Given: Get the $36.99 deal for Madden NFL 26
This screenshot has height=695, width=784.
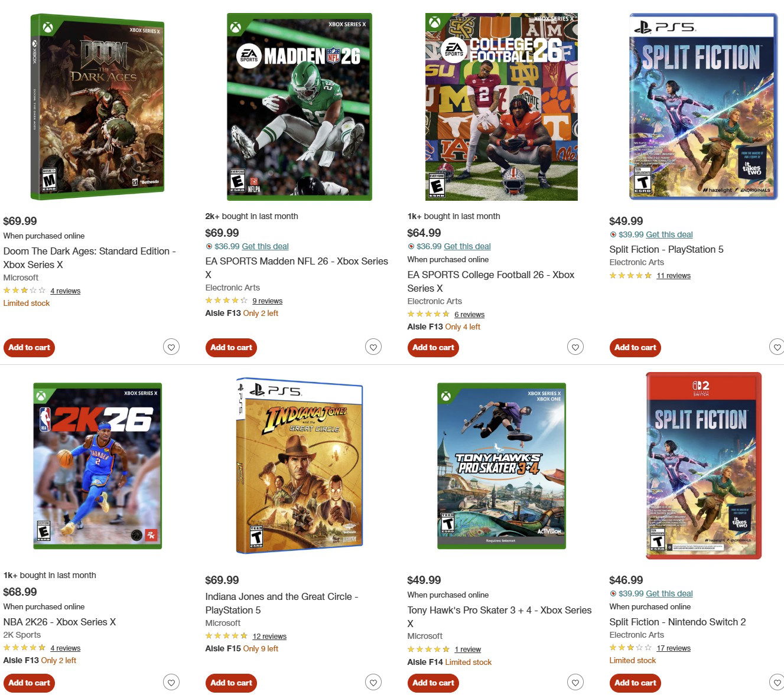Looking at the screenshot, I should pyautogui.click(x=265, y=246).
